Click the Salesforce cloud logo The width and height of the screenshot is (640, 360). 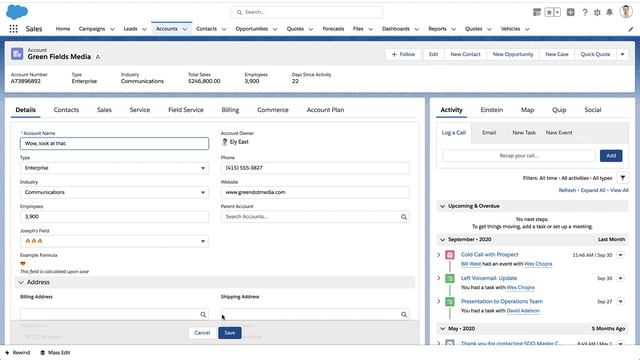[x=17, y=12]
